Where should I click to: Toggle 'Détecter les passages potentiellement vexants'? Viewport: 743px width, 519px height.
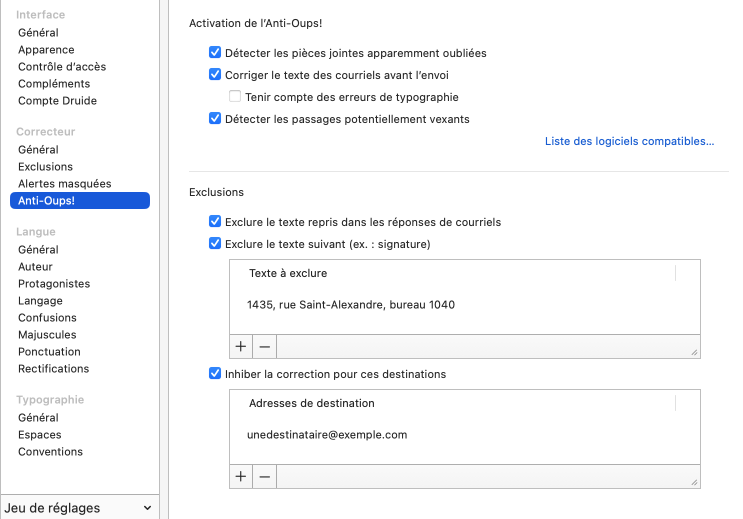tap(215, 119)
